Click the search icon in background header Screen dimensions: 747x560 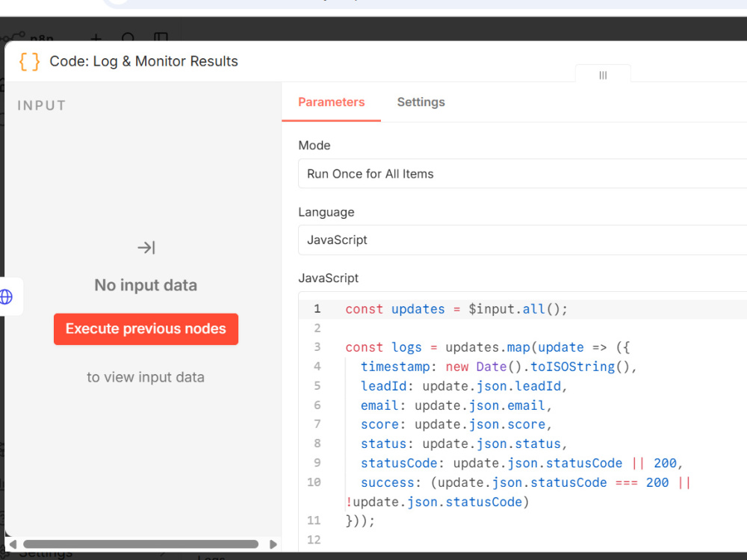coord(128,37)
